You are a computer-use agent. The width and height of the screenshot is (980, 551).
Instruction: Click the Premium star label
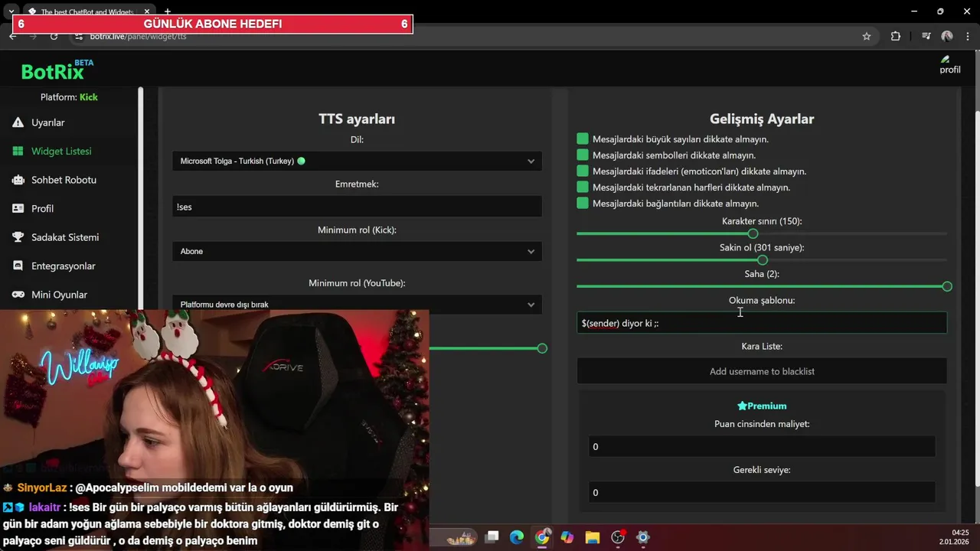point(762,406)
